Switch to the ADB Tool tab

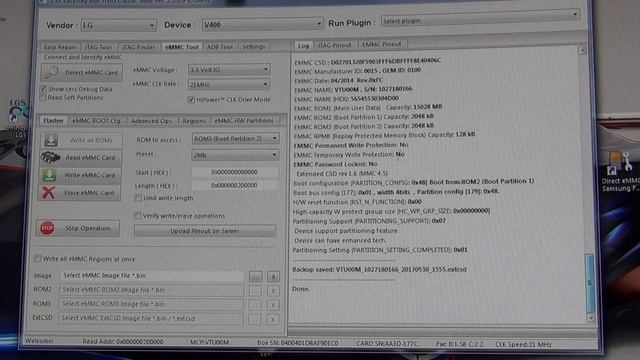click(220, 47)
